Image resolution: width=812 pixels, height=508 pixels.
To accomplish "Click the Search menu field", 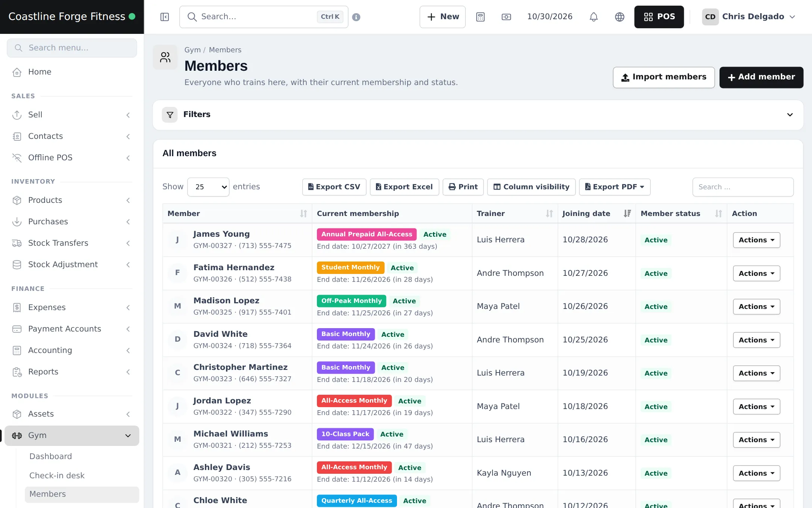I will tap(72, 48).
